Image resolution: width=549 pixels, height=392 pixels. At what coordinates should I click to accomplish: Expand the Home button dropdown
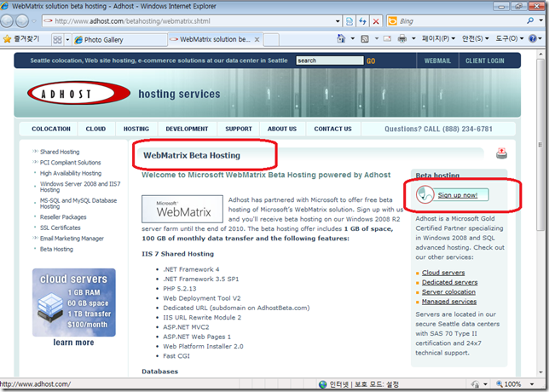(353, 38)
